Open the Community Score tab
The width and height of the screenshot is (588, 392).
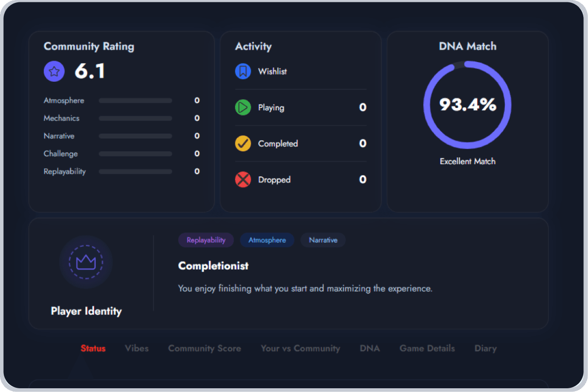(205, 349)
